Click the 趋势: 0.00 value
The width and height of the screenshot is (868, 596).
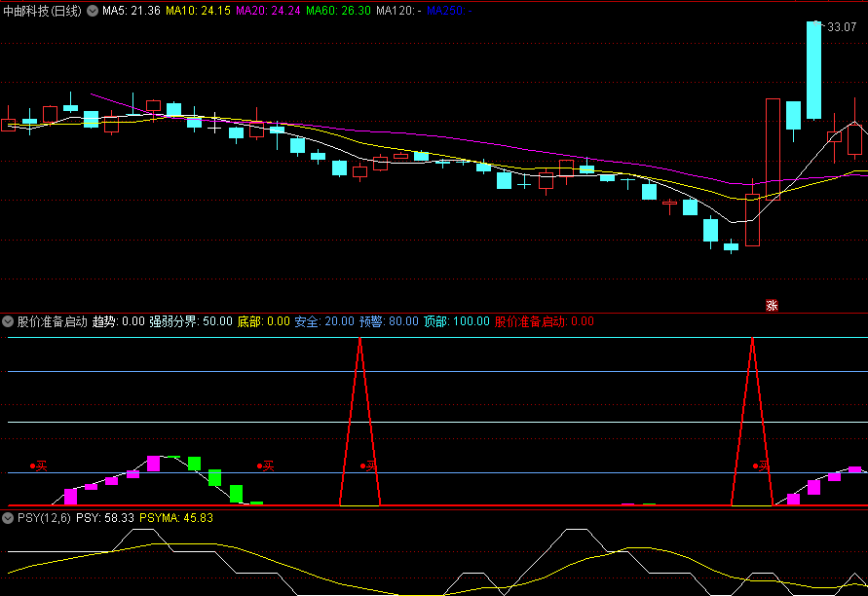pos(119,321)
